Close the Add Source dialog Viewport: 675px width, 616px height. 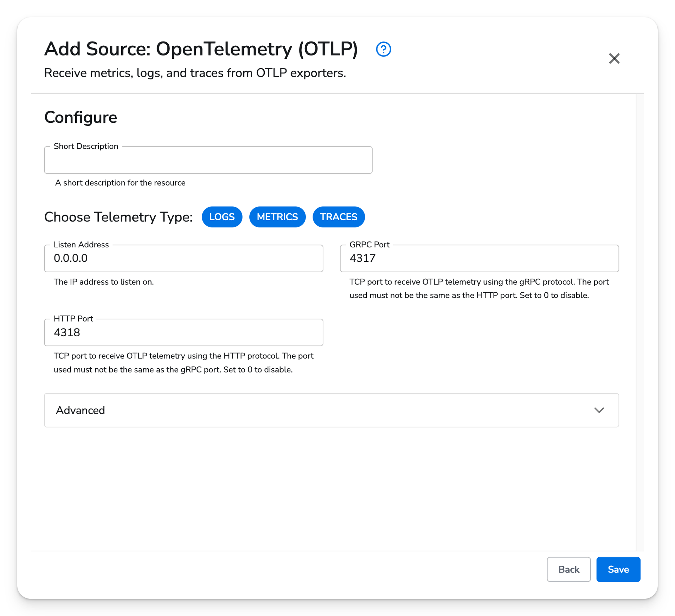point(614,58)
